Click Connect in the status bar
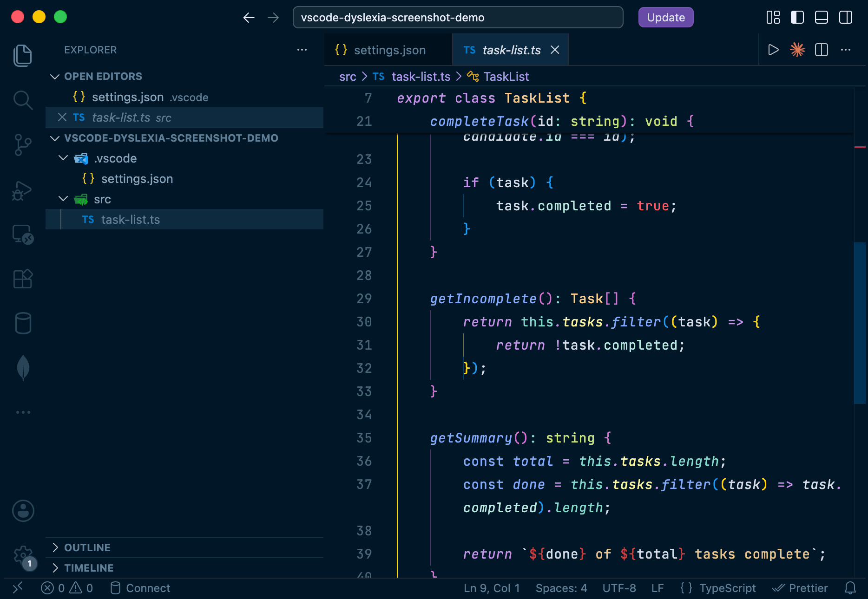Image resolution: width=868 pixels, height=599 pixels. [140, 588]
